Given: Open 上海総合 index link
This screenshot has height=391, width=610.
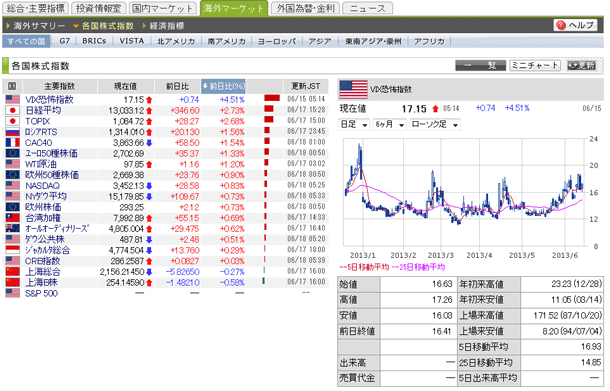Looking at the screenshot, I should 43,272.
